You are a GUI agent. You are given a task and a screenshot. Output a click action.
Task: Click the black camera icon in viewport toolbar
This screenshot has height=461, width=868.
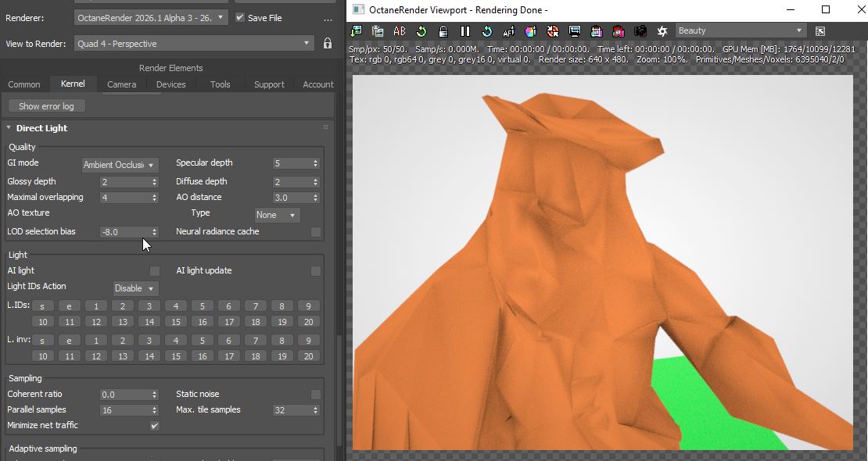(640, 31)
